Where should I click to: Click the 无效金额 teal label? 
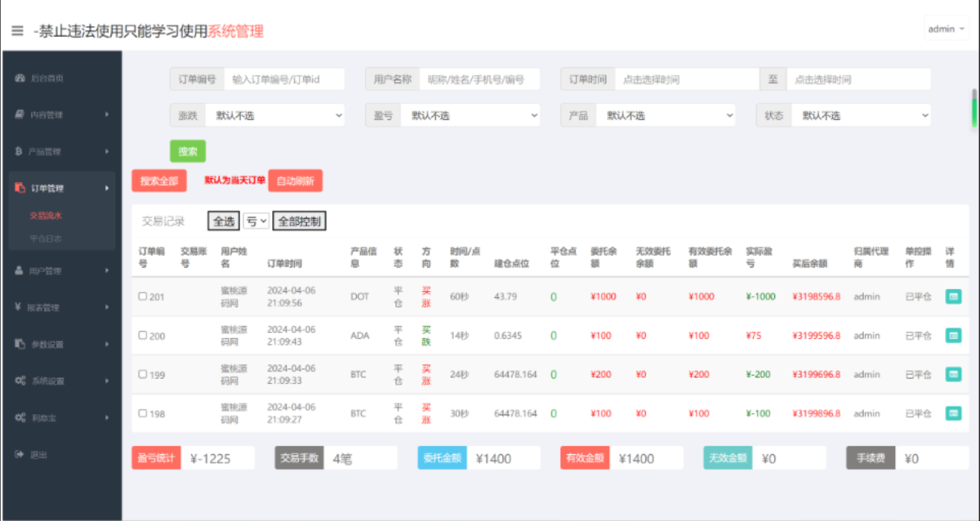(x=728, y=458)
